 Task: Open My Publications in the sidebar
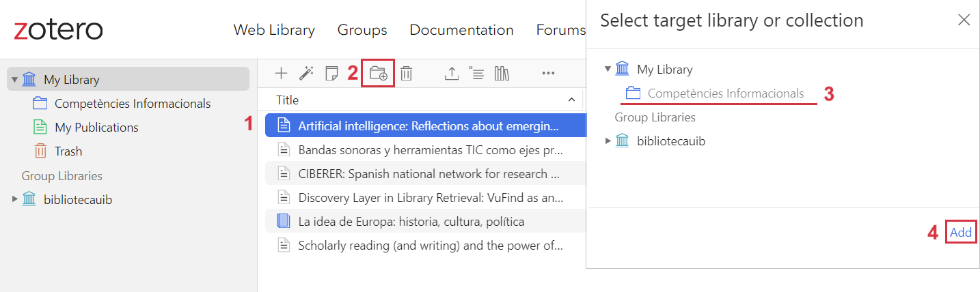coord(96,128)
